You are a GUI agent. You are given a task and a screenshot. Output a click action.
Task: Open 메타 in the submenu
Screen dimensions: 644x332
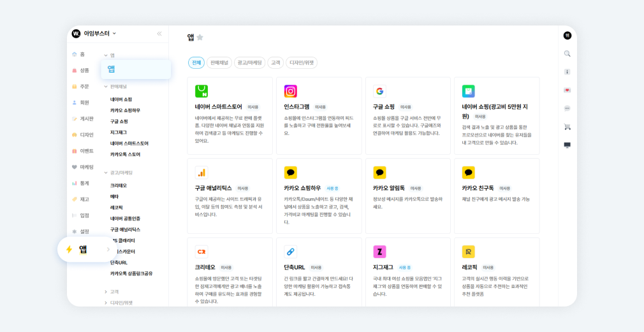[114, 196]
